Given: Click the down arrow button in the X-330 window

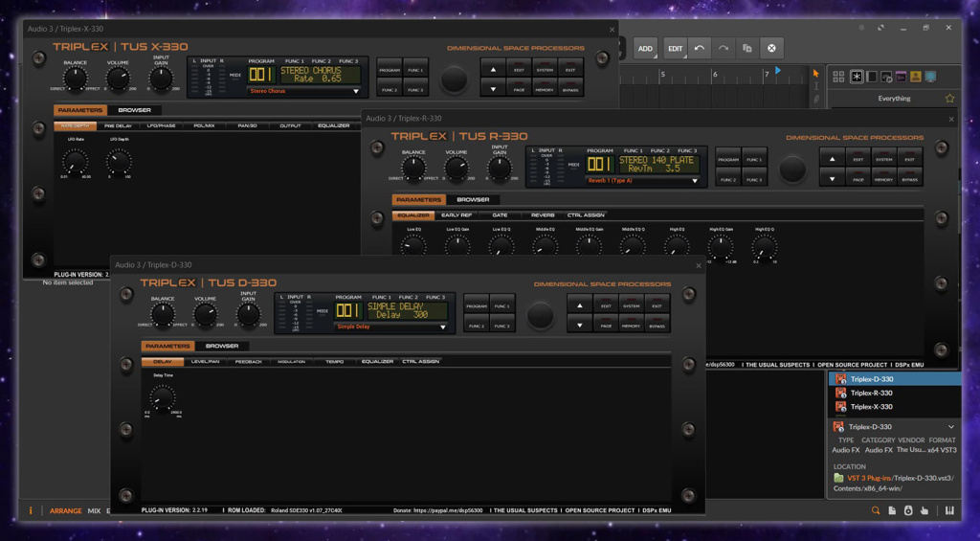Looking at the screenshot, I should coord(493,89).
